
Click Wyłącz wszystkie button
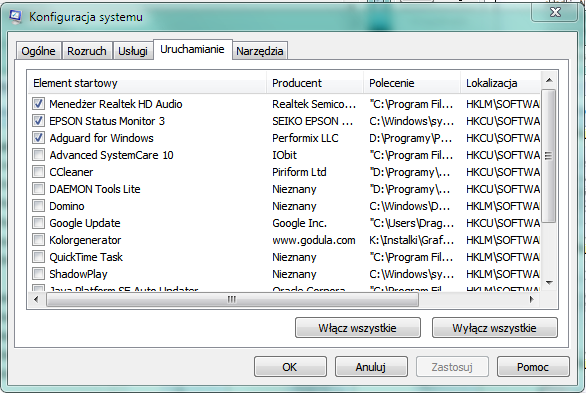(x=494, y=328)
